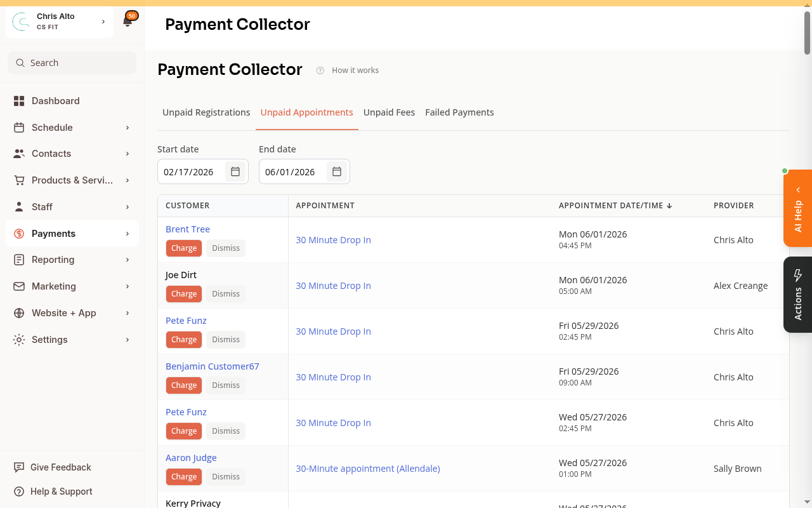Click the Help & Support question icon
Image resolution: width=812 pixels, height=508 pixels.
point(19,491)
